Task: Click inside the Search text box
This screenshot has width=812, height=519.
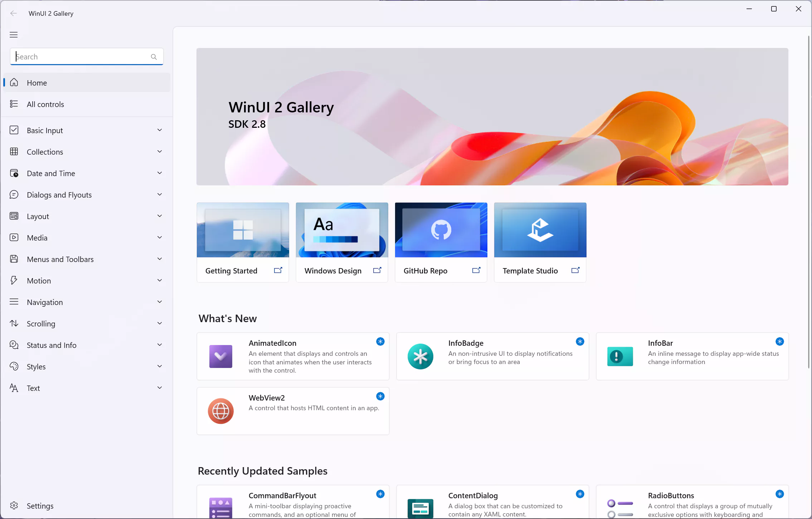Action: pyautogui.click(x=82, y=57)
